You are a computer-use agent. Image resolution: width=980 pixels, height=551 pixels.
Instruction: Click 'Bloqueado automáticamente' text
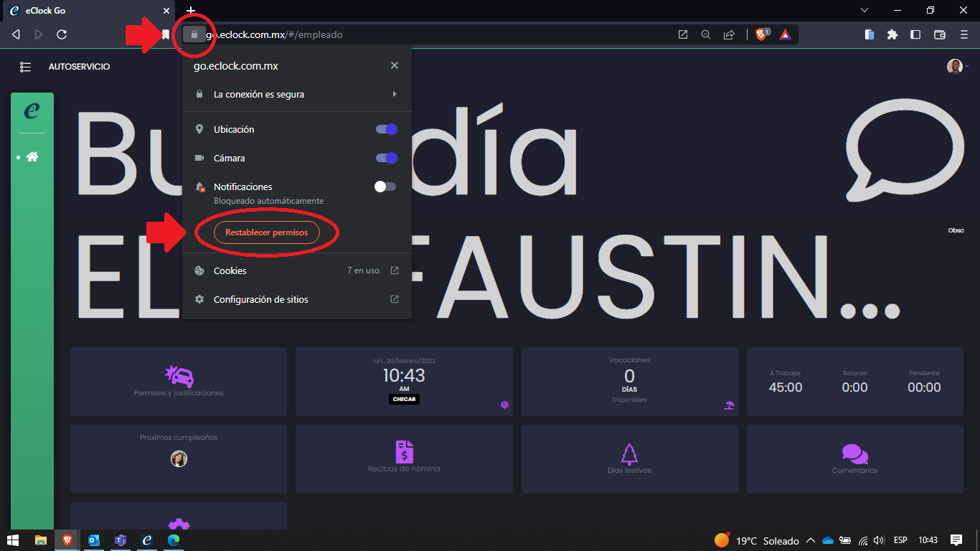[268, 201]
